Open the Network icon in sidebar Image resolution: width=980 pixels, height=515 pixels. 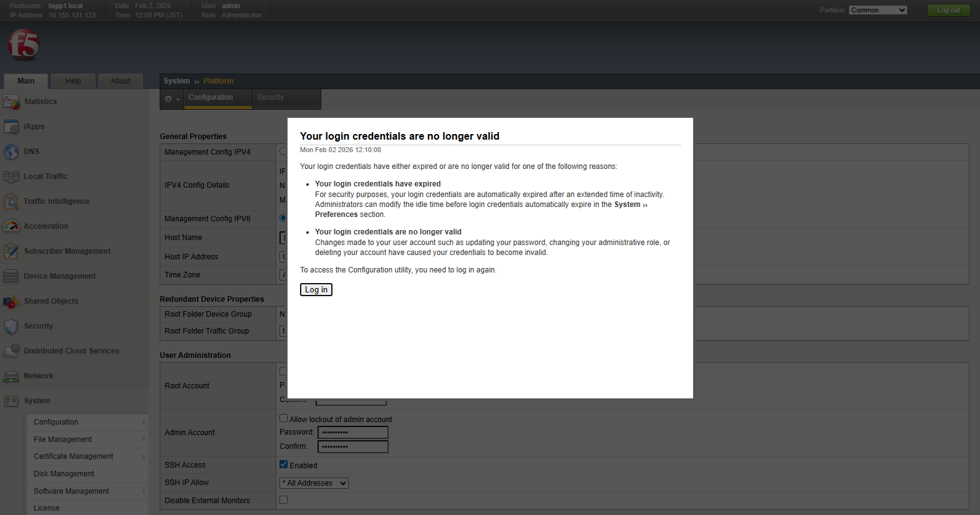point(11,376)
